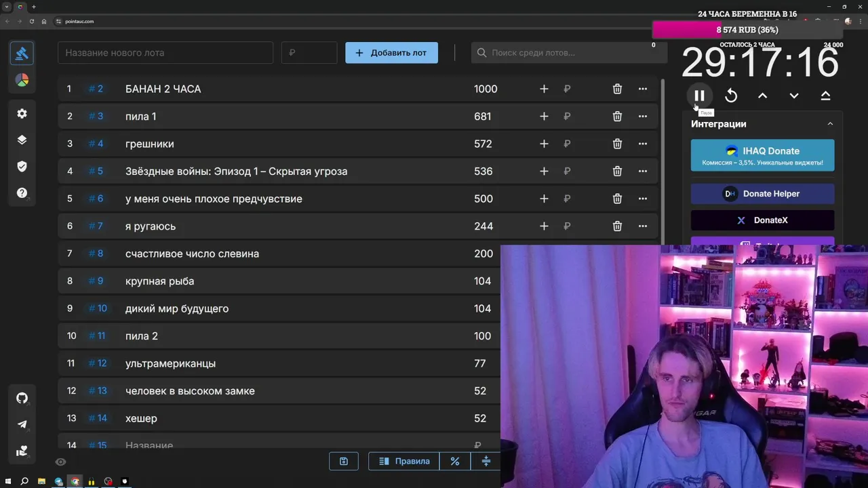Add time with the timer up chevron
868x488 pixels.
pyautogui.click(x=762, y=96)
